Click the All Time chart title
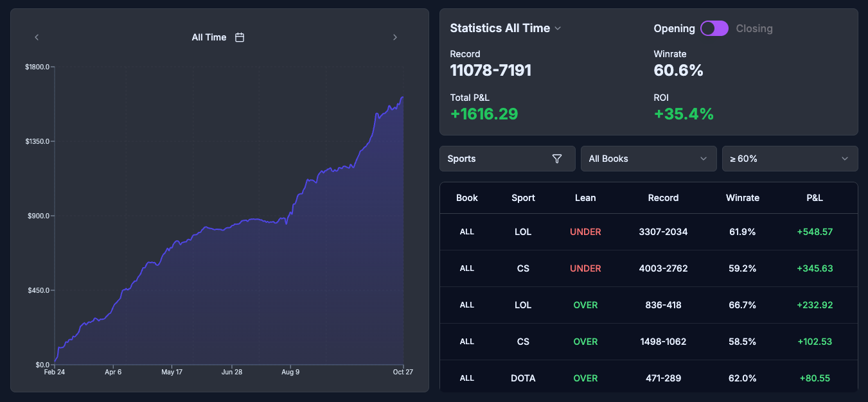The width and height of the screenshot is (868, 402). [209, 37]
